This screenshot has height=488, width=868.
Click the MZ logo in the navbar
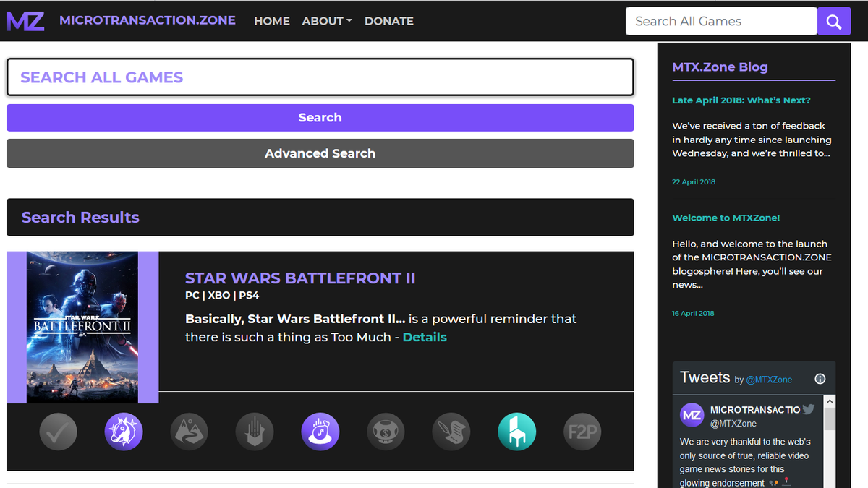[x=25, y=20]
